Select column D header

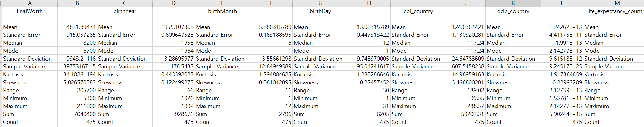coord(174,3)
